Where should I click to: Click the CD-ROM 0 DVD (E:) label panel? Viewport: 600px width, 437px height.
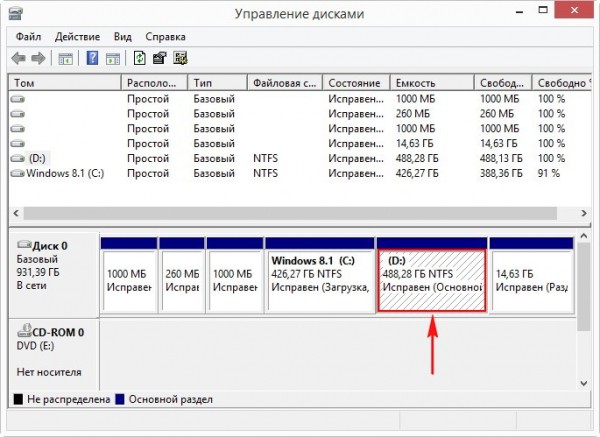coord(54,355)
